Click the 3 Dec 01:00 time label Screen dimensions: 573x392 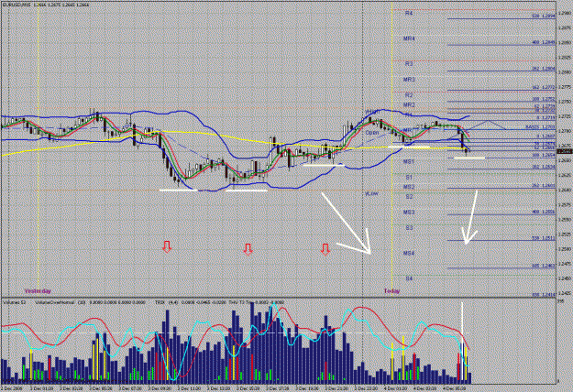pyautogui.click(x=41, y=389)
